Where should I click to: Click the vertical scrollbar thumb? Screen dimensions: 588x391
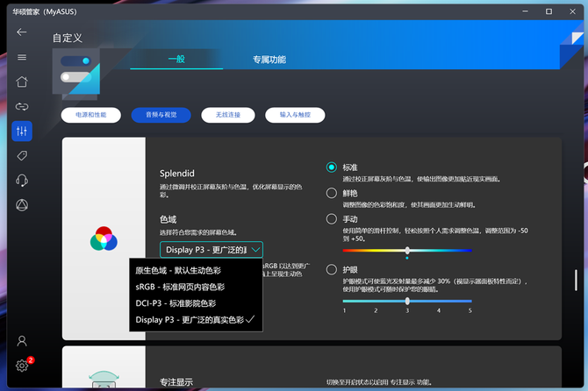576,281
